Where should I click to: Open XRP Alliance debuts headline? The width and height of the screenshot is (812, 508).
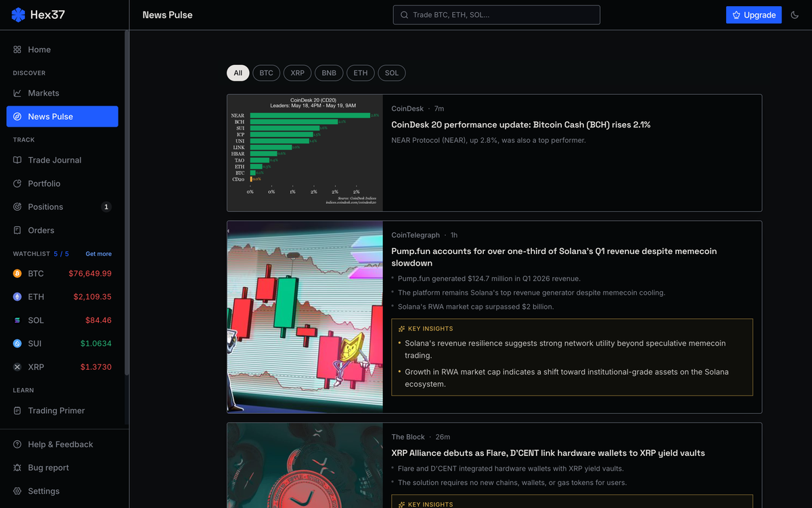point(548,453)
